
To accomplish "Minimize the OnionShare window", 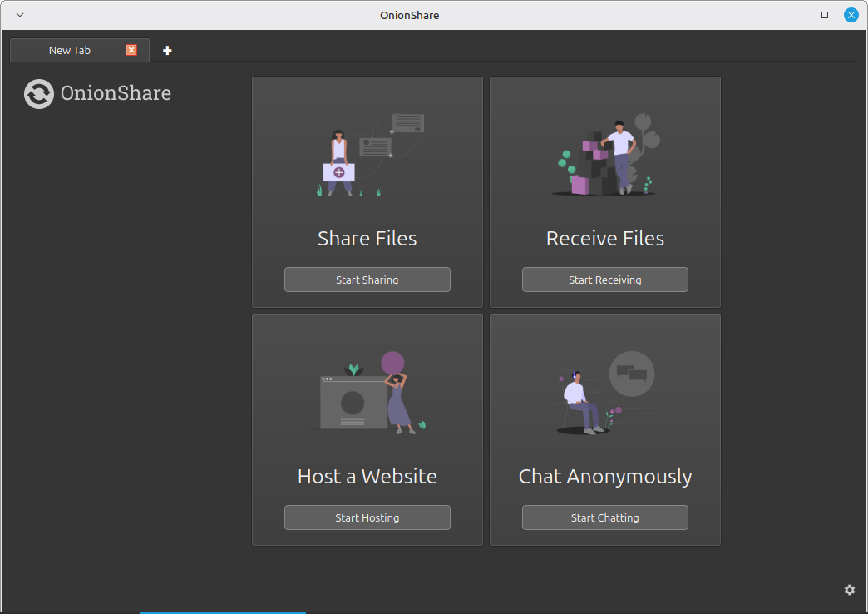I will [798, 15].
